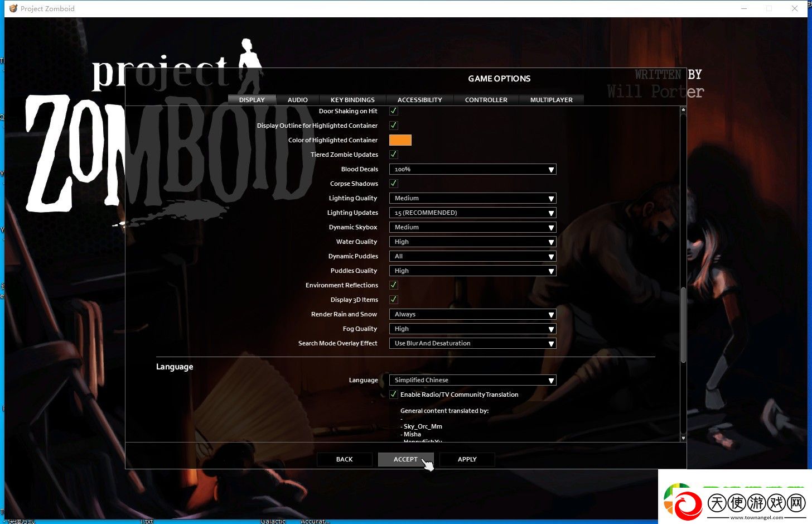The image size is (812, 524).
Task: Open the Key Bindings tab
Action: pyautogui.click(x=352, y=100)
